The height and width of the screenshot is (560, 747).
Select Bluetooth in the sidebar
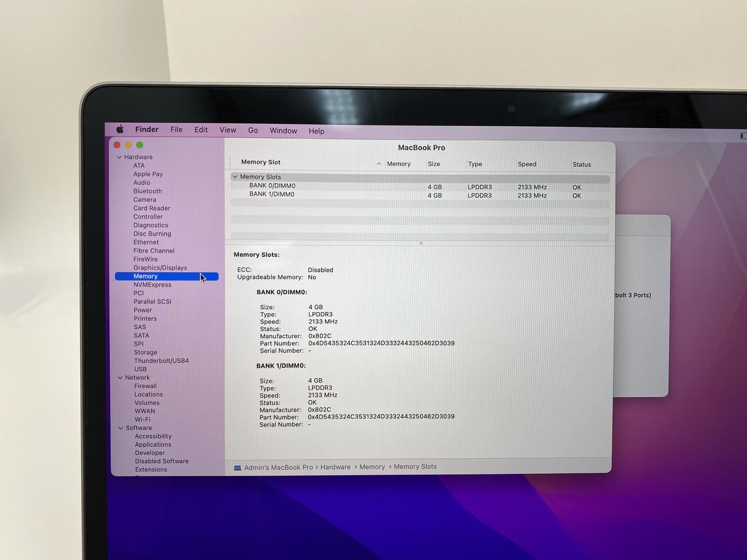coord(147,191)
